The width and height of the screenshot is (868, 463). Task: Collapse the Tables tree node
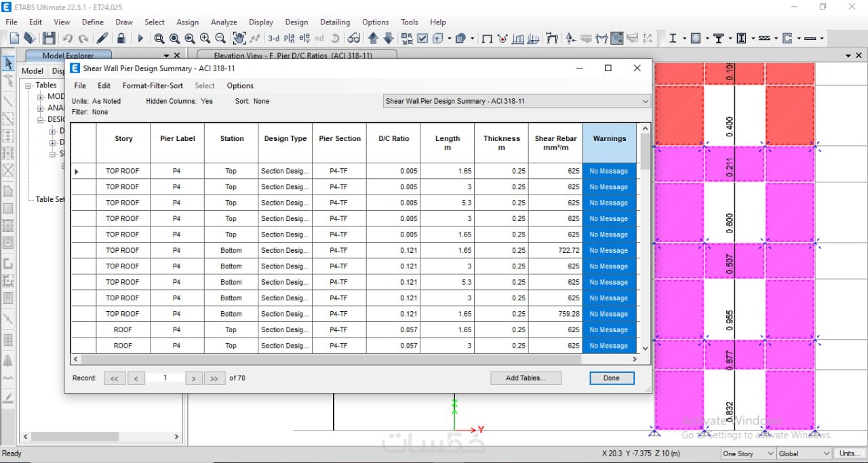pyautogui.click(x=29, y=85)
